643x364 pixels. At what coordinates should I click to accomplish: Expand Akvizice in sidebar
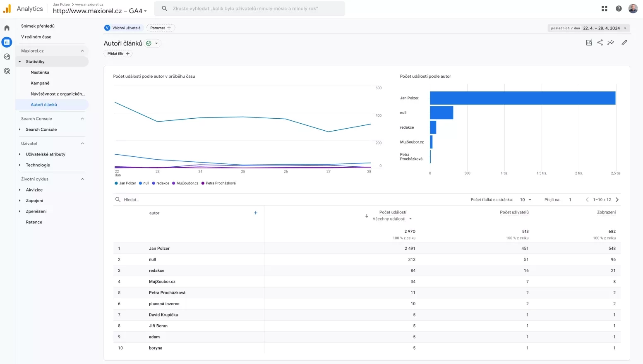point(19,190)
